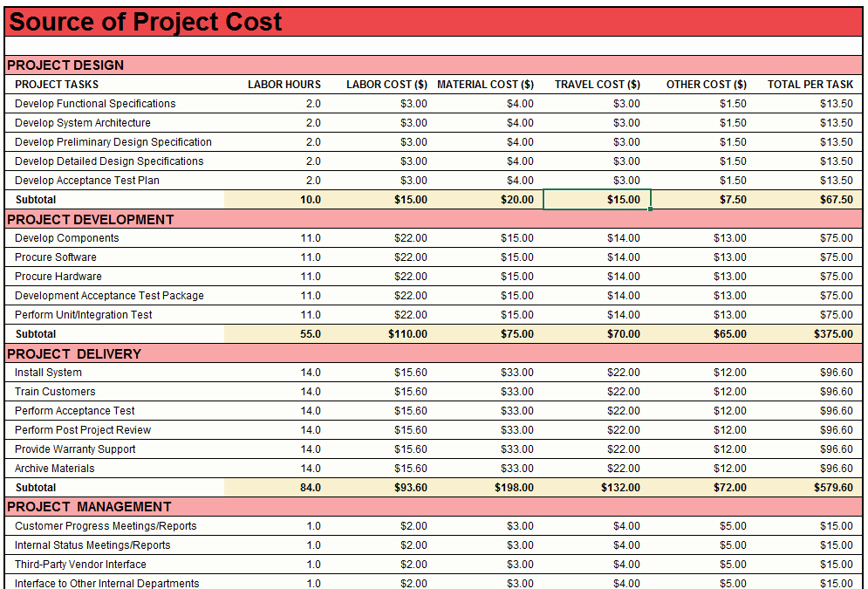
Task: Click Customer Progress Meetings total $15.00
Action: [x=836, y=526]
